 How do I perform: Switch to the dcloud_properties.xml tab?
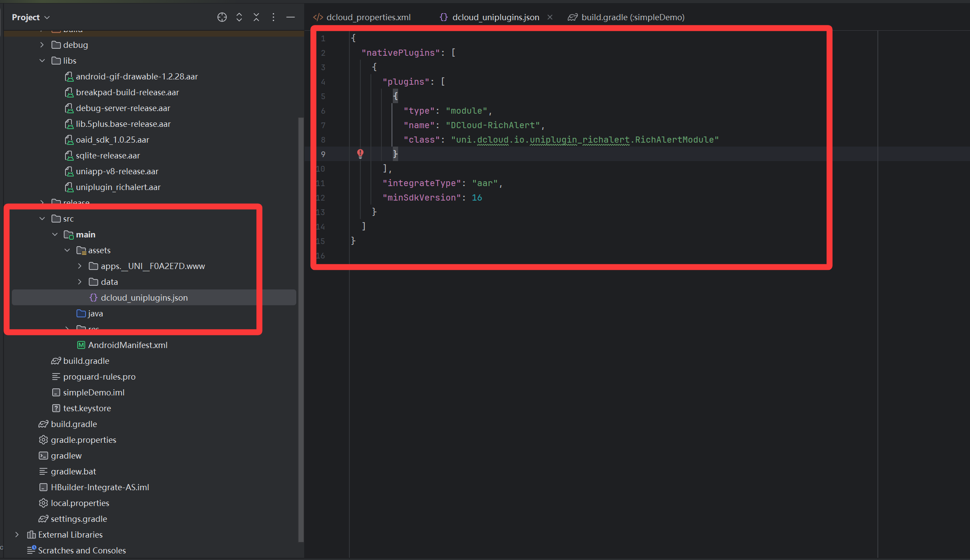tap(368, 17)
